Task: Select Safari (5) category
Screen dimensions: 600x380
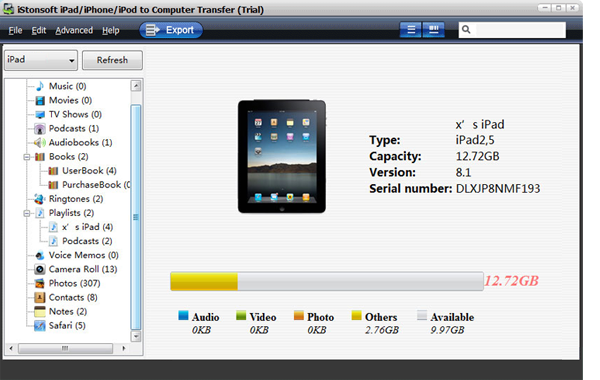Action: point(67,326)
